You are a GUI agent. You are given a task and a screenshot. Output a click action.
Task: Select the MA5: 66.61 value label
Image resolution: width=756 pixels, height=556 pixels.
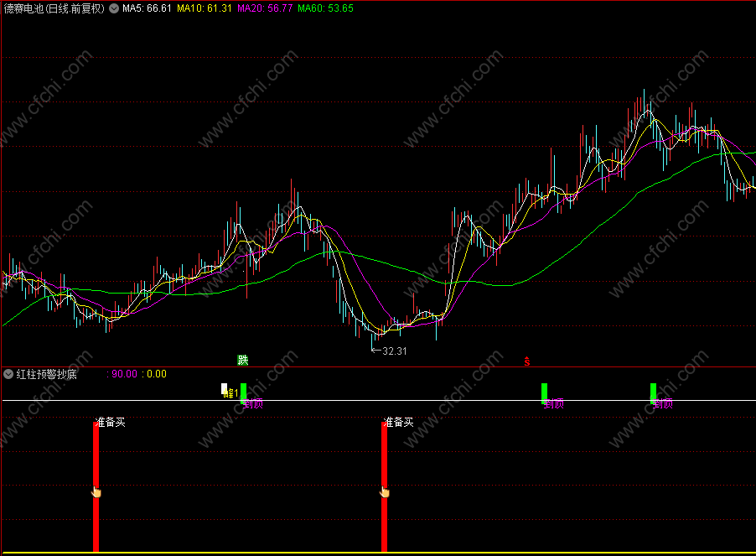[x=147, y=8]
